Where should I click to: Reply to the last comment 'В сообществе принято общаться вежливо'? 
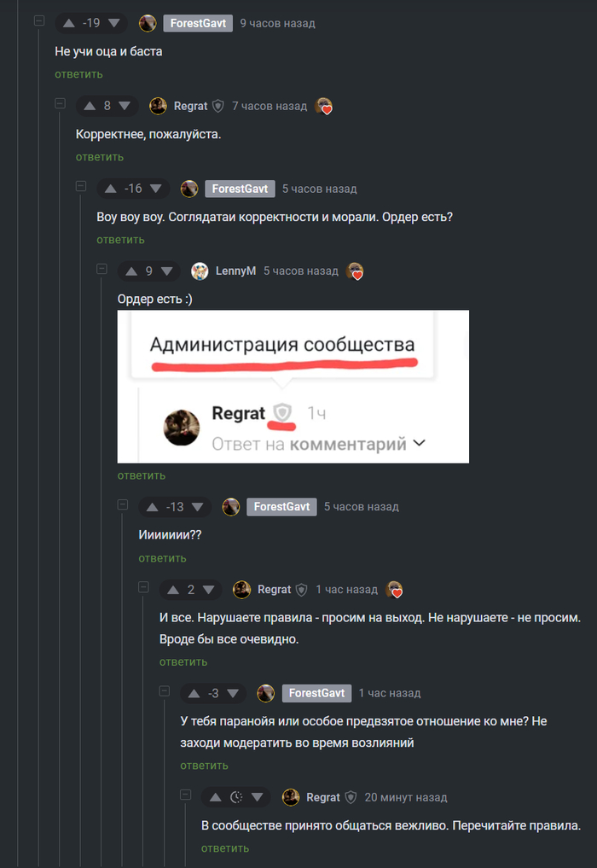point(224,848)
